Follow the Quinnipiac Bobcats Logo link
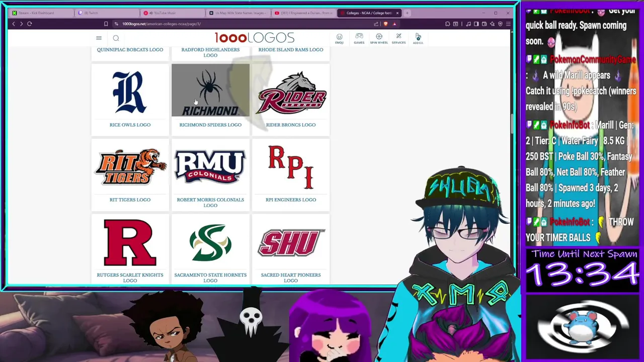 click(130, 50)
